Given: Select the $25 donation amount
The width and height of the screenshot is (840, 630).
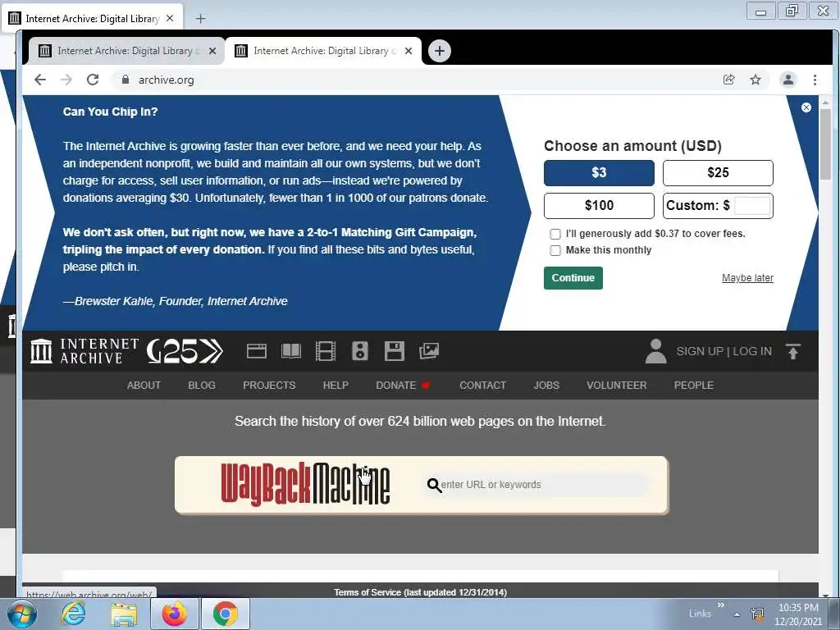Looking at the screenshot, I should (x=718, y=173).
